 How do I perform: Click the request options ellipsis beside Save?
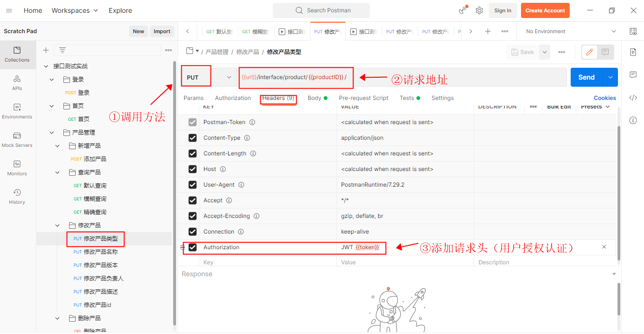coord(562,52)
